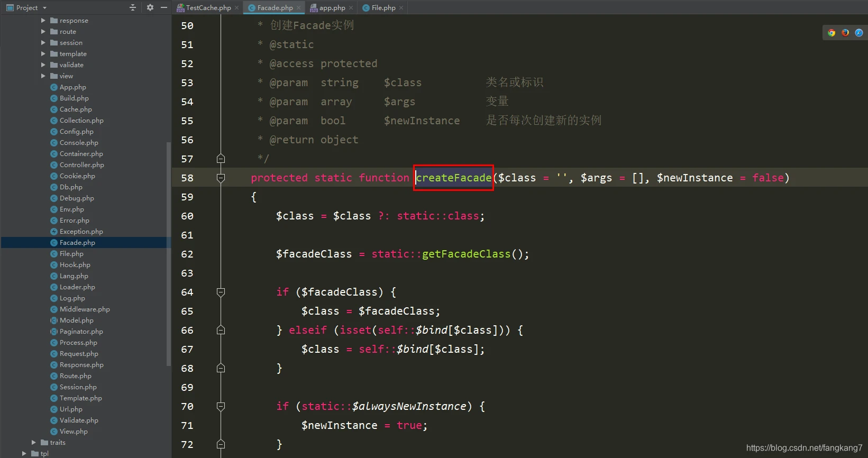868x458 pixels.
Task: Open Container.php in the project tree
Action: 81,154
